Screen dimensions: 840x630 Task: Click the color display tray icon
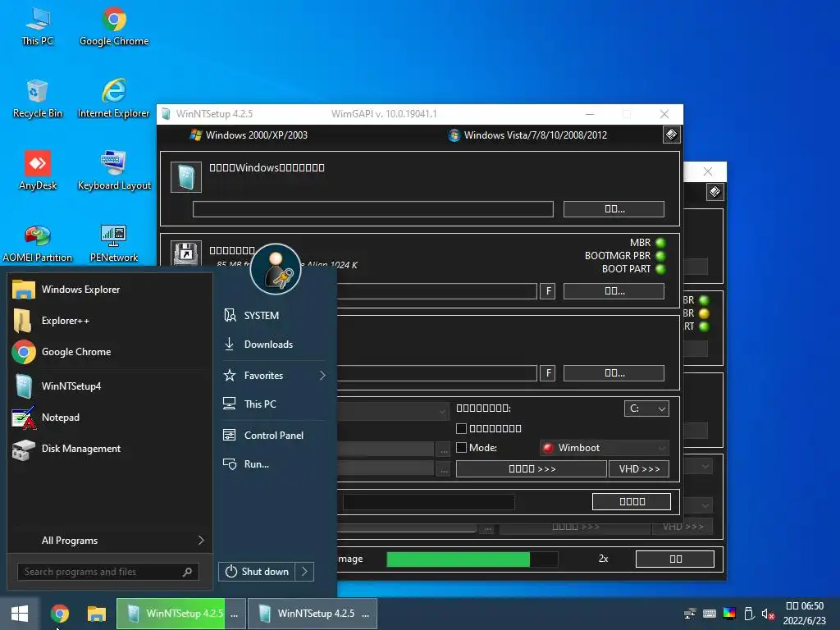(x=729, y=614)
